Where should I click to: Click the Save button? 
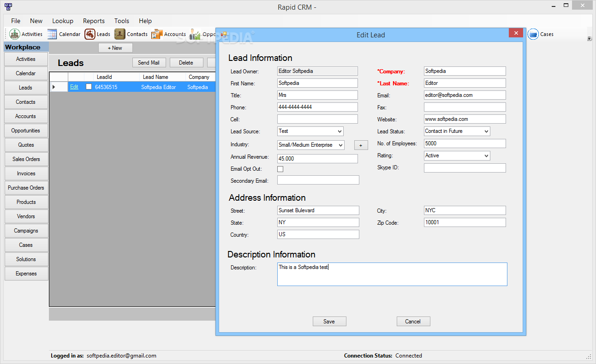pyautogui.click(x=329, y=322)
